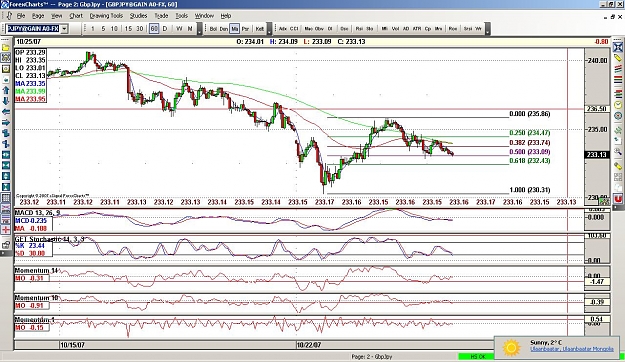625x362 pixels.
Task: Open the File menu
Action: click(21, 16)
